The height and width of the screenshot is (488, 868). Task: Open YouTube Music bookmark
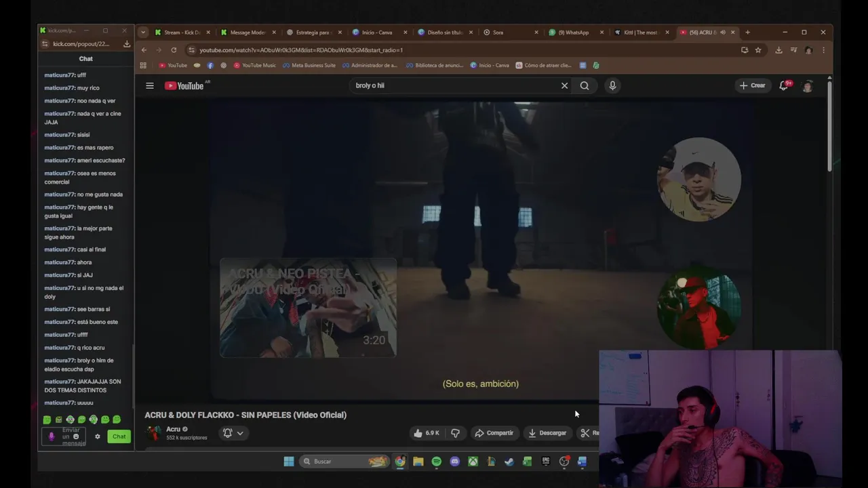coord(254,66)
